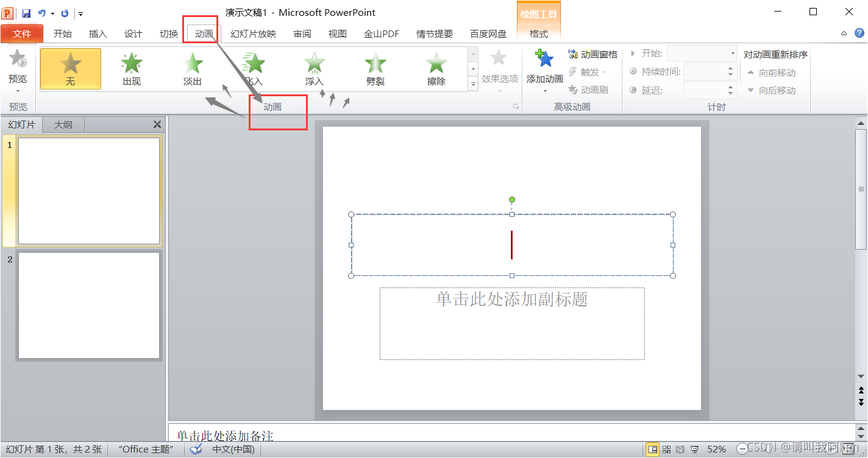This screenshot has width=868, height=458.
Task: Switch to the 视图 ribbon tab
Action: tap(338, 34)
